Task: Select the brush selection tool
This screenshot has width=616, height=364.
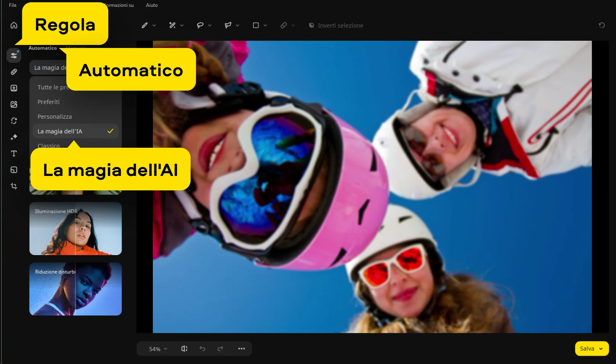Action: click(145, 26)
